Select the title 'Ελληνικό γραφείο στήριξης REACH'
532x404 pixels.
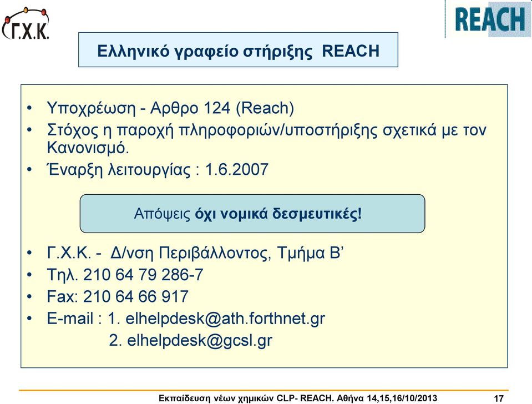coord(238,51)
